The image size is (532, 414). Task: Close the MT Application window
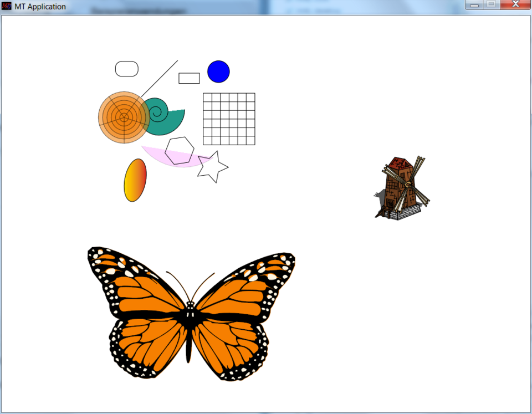click(515, 5)
